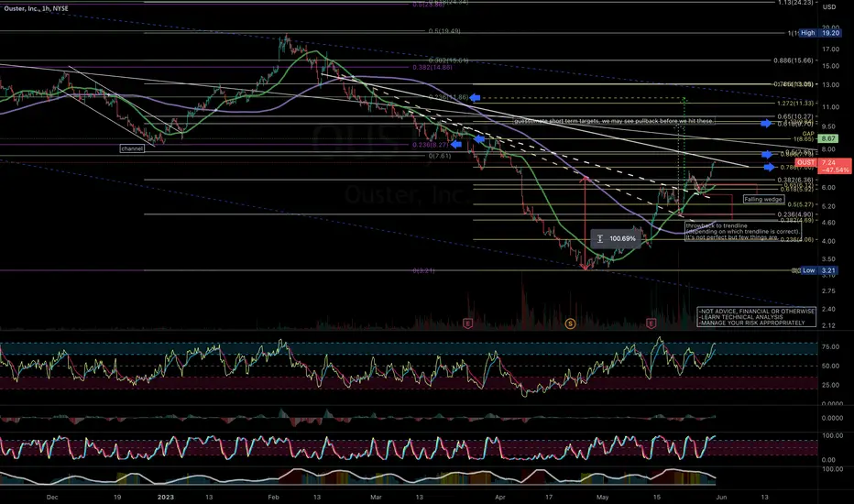Viewport: 854px width, 504px height.
Task: Click the Apr date on time axis
Action: (x=500, y=497)
